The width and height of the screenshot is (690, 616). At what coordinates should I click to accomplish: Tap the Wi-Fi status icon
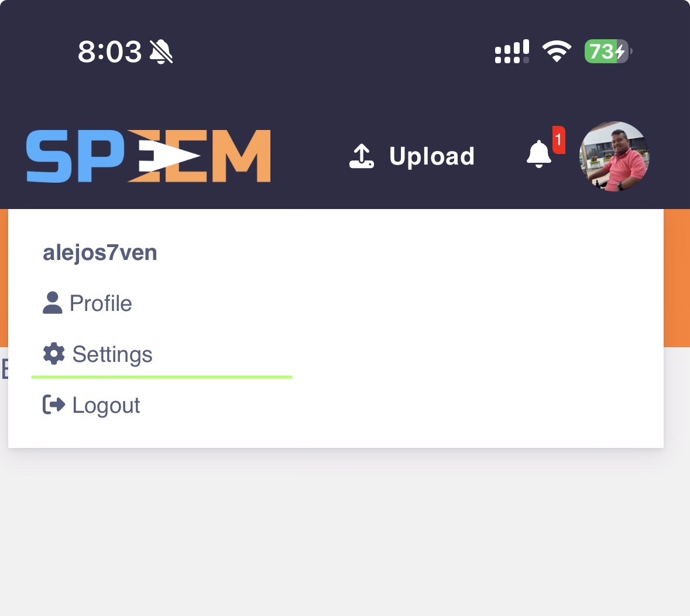coord(556,51)
